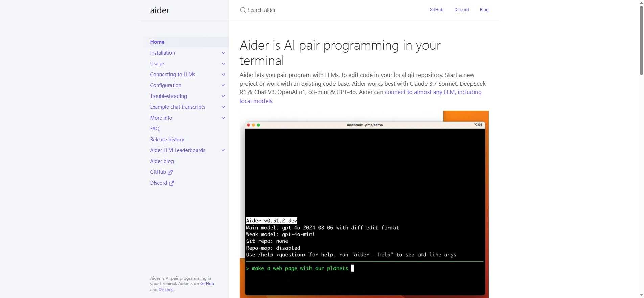
Task: Expand the Usage section chevron
Action: click(x=223, y=64)
